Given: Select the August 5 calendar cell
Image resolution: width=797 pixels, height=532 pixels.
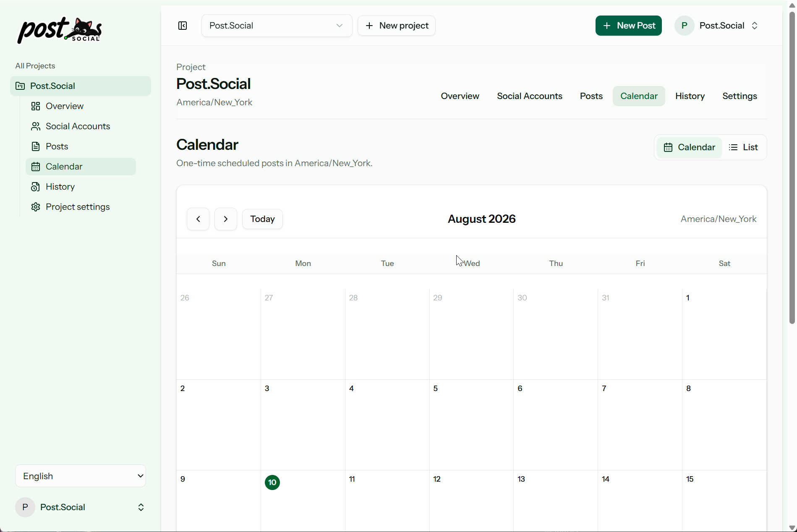Looking at the screenshot, I should tap(471, 425).
